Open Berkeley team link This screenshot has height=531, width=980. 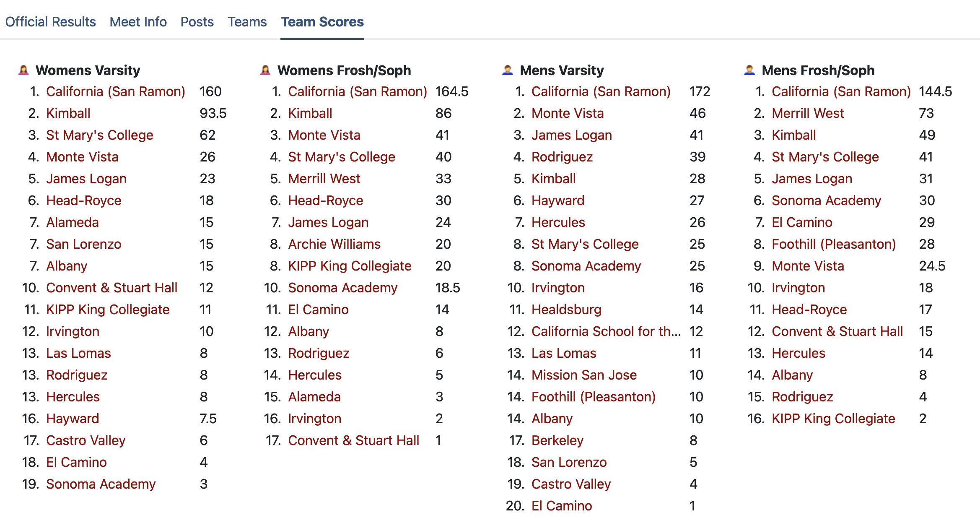[x=557, y=440]
